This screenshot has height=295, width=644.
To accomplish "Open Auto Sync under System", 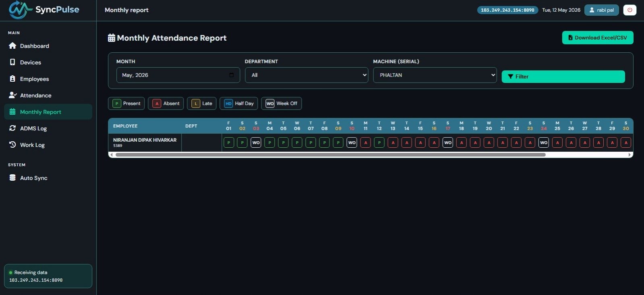I will point(48,178).
